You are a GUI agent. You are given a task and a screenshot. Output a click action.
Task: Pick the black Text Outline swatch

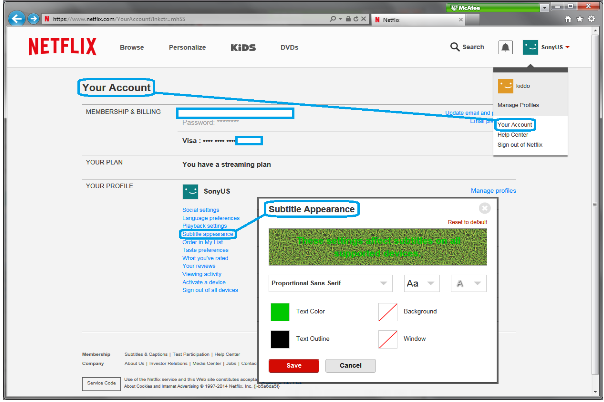[280, 339]
